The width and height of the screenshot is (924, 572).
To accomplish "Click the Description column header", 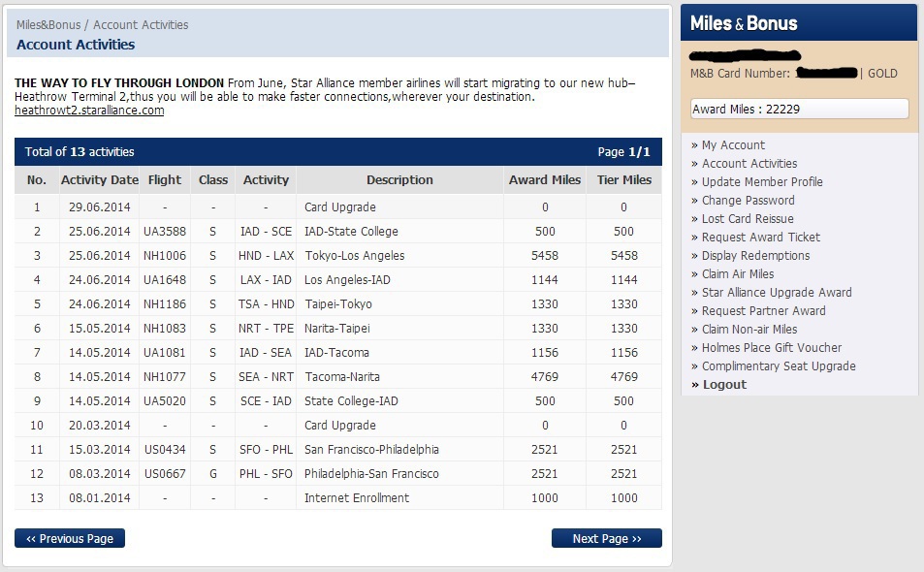I will pyautogui.click(x=399, y=179).
